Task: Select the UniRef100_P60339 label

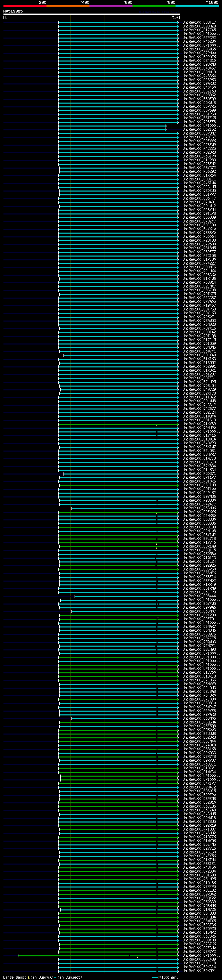Action: 199,902
